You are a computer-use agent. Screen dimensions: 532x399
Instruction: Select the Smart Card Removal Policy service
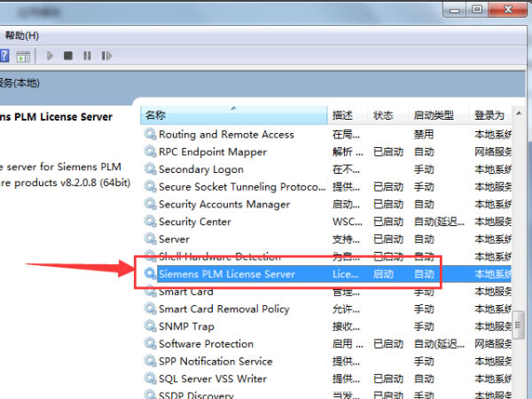coord(326,309)
